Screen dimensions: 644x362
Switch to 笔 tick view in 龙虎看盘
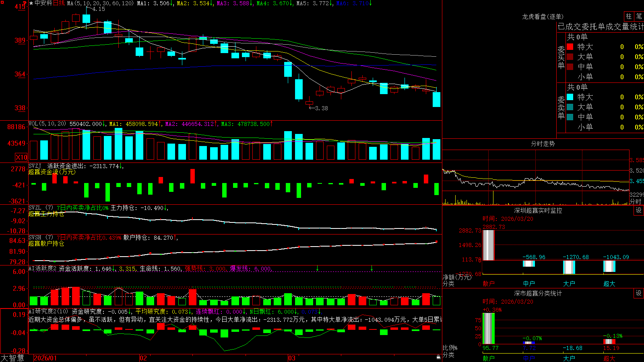639,16
